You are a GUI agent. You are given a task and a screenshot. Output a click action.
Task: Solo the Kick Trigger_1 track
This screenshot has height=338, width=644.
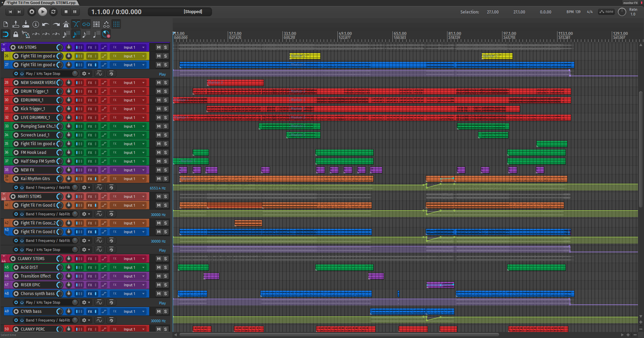pyautogui.click(x=166, y=109)
